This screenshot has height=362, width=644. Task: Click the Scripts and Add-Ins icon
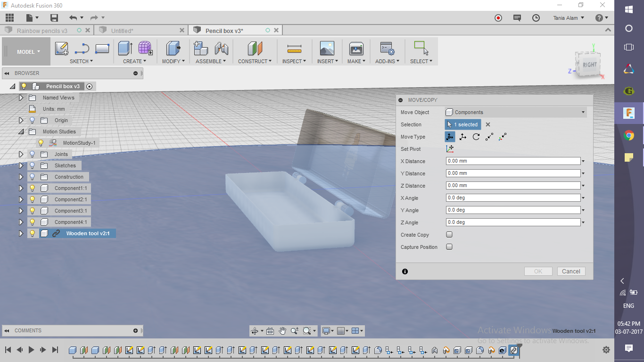387,49
